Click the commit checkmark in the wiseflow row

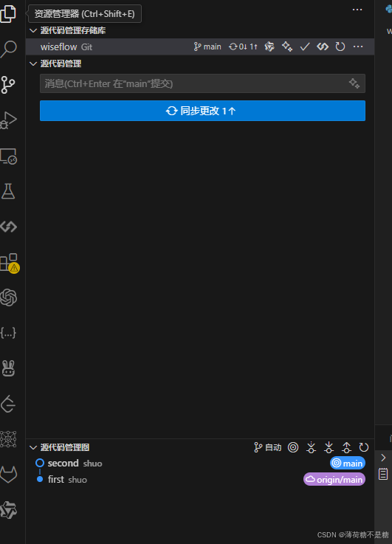[305, 47]
